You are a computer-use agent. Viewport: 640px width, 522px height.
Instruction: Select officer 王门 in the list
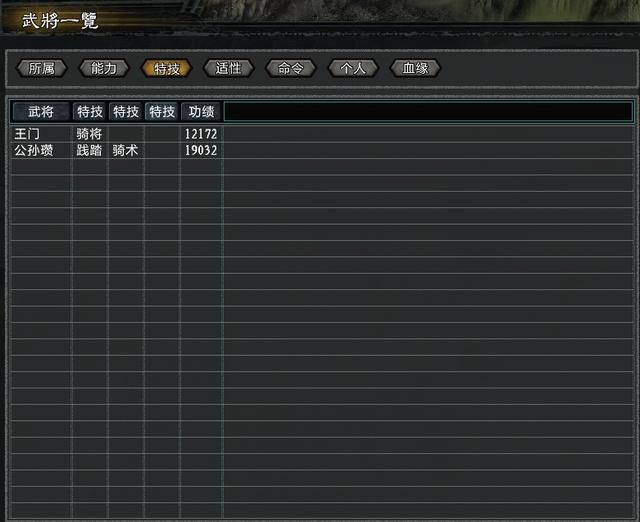tap(27, 134)
